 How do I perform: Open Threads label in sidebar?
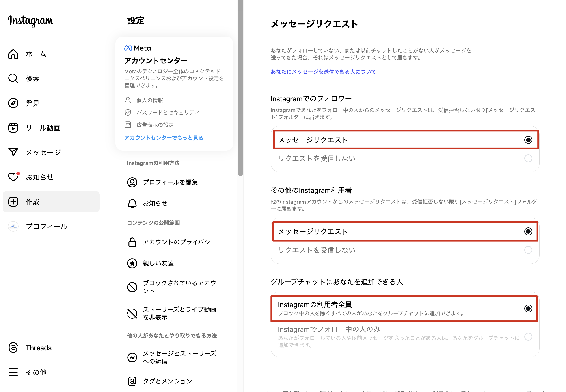(x=39, y=348)
